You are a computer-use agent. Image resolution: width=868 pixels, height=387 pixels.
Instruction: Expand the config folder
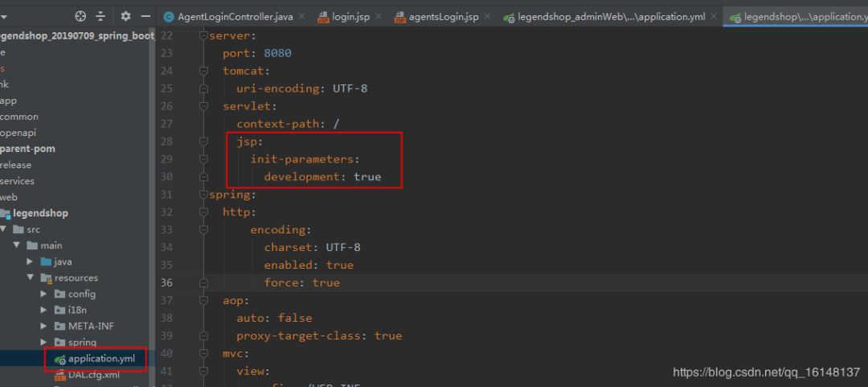[x=43, y=294]
